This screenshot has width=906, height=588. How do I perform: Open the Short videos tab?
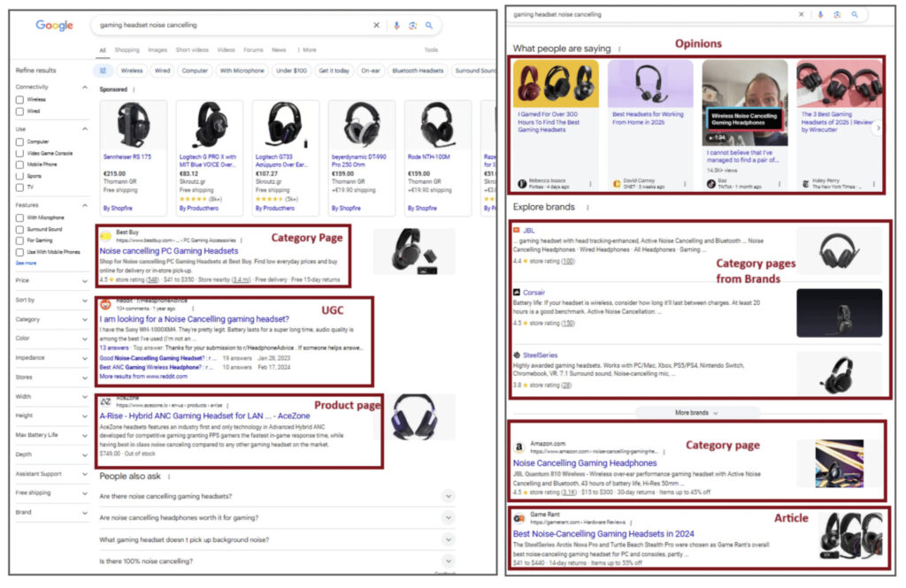click(x=191, y=50)
